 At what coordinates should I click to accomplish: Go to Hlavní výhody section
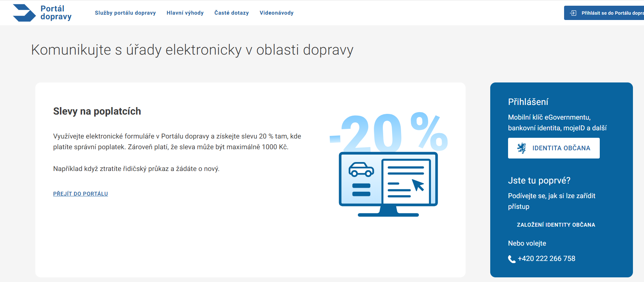point(185,13)
